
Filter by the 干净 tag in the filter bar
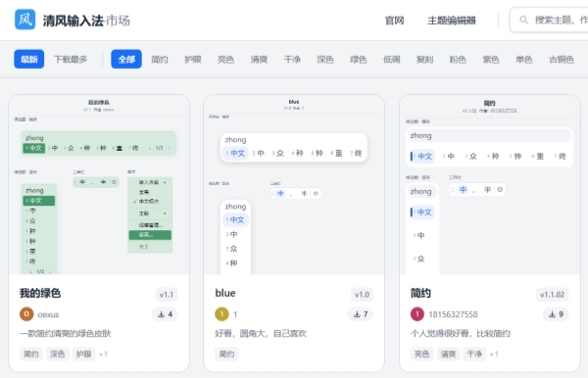click(292, 59)
